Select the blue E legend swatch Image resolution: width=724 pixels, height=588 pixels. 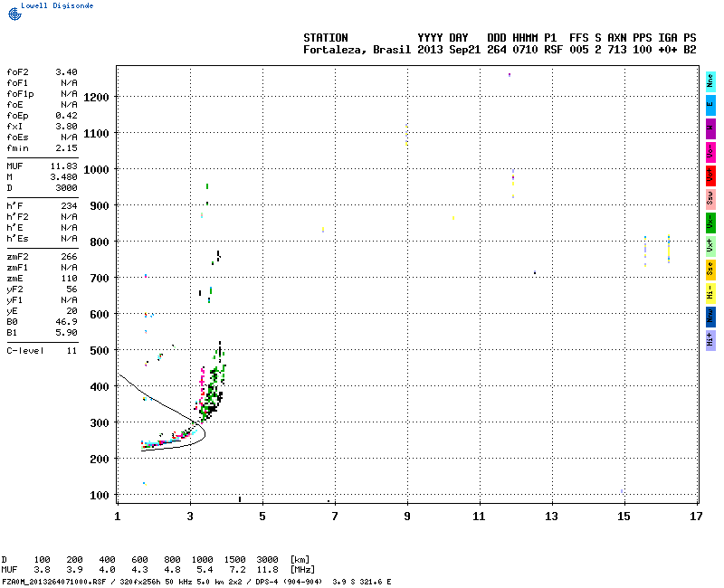710,105
